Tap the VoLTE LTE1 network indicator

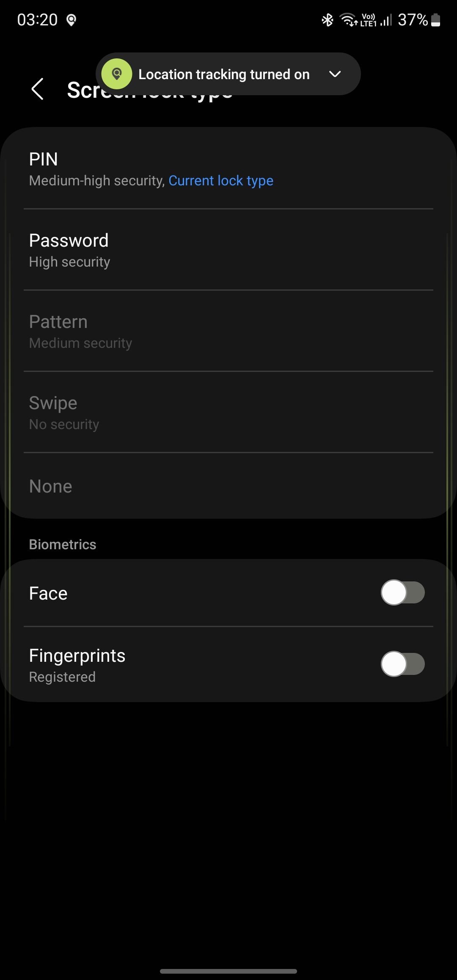(368, 19)
